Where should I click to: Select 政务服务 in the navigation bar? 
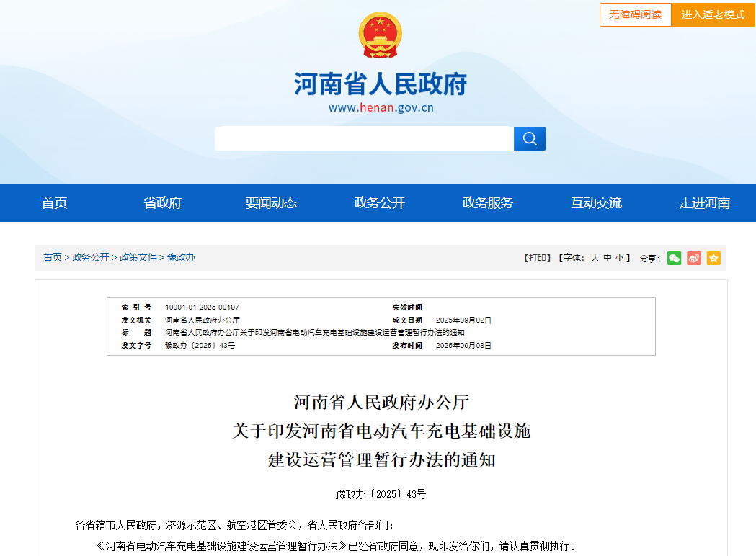[488, 203]
